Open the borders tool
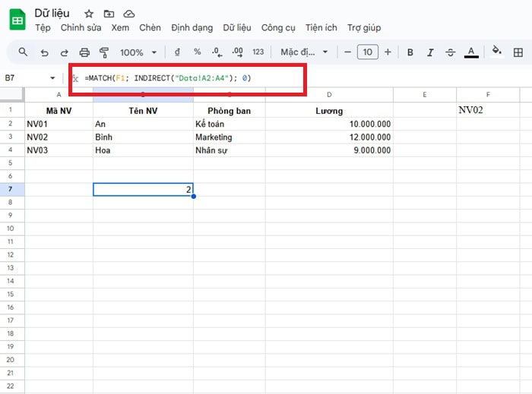The width and height of the screenshot is (532, 394). click(x=518, y=52)
